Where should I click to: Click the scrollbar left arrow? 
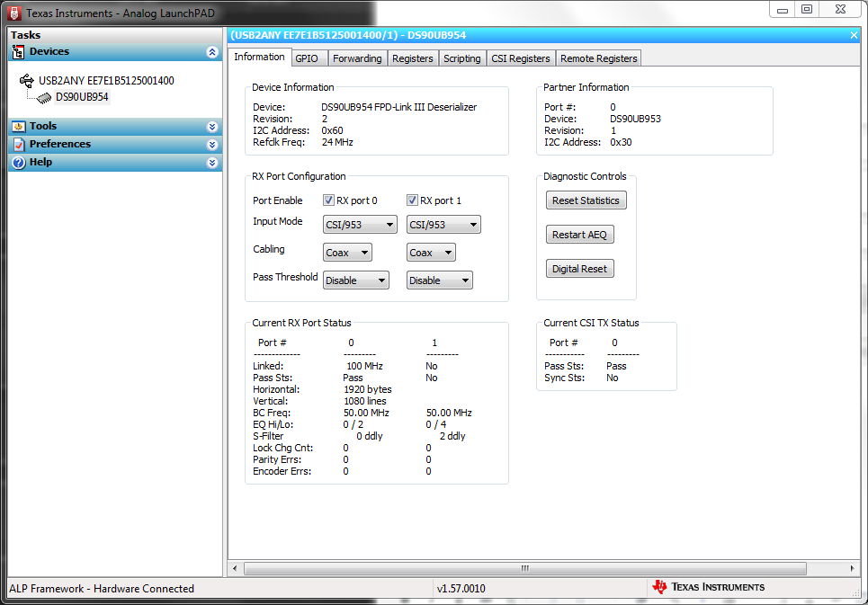point(235,568)
